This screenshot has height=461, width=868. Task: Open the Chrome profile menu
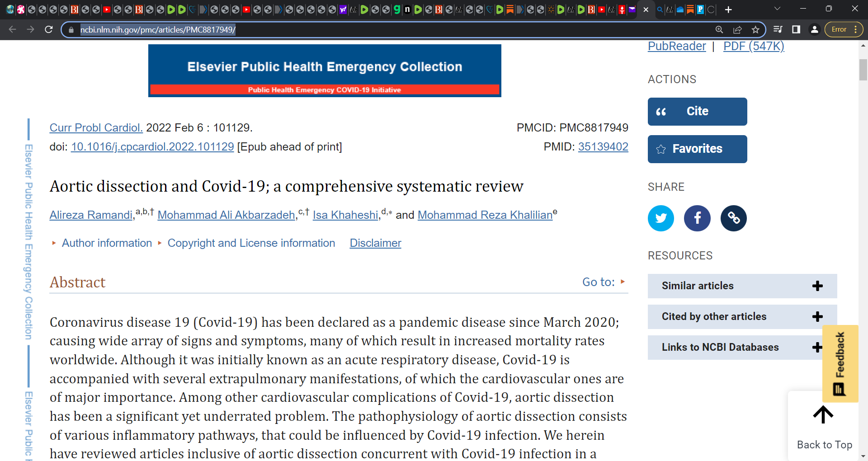coord(815,29)
